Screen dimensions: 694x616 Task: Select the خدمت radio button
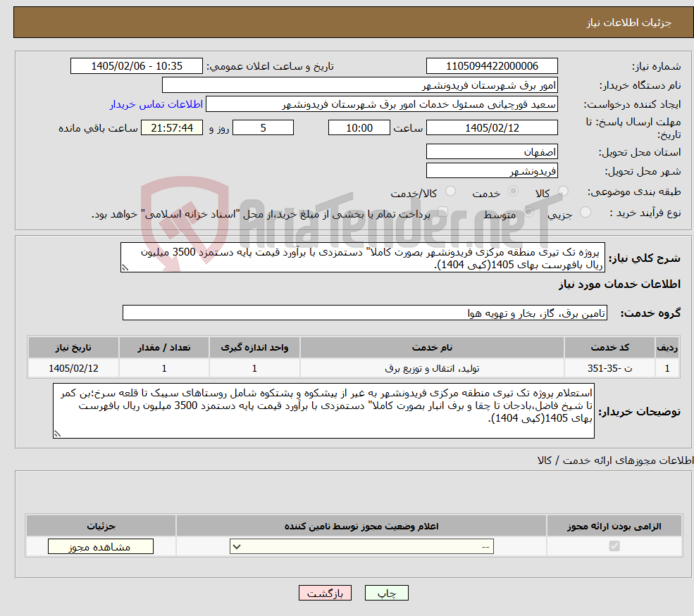(513, 191)
